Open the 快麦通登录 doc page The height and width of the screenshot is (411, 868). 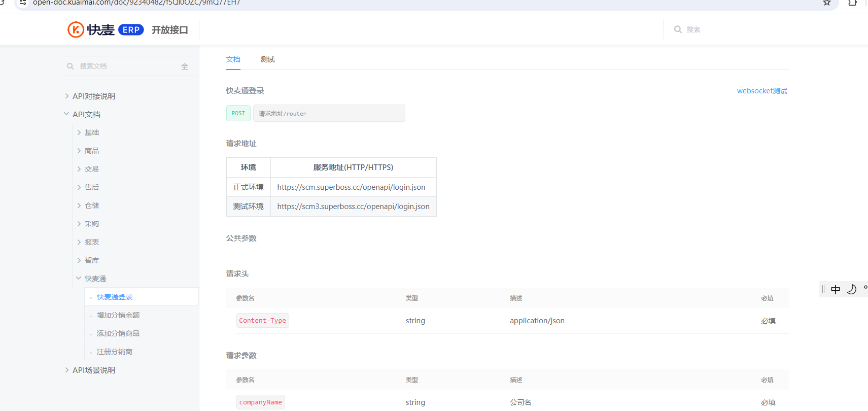(x=115, y=297)
